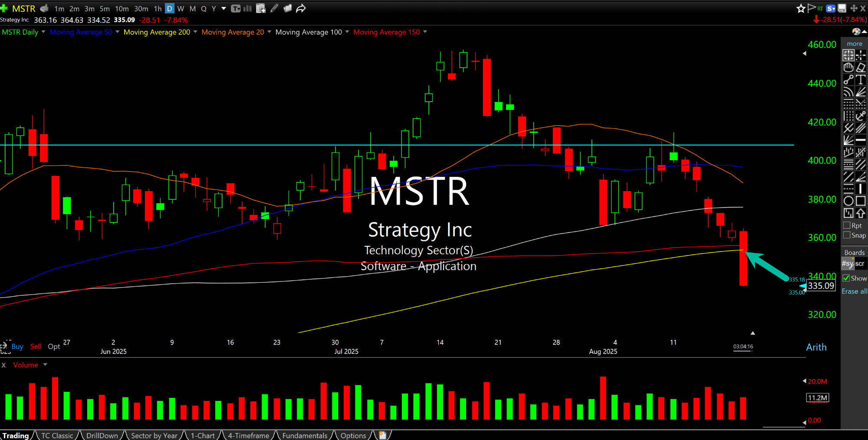Viewport: 868px width, 440px height.
Task: Toggle the Rpt checkbox
Action: (x=847, y=225)
